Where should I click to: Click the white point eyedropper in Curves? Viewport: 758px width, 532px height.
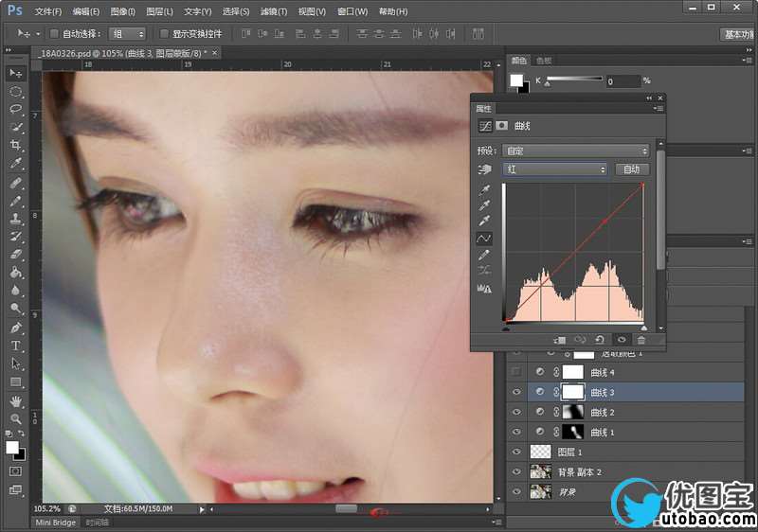coord(484,222)
